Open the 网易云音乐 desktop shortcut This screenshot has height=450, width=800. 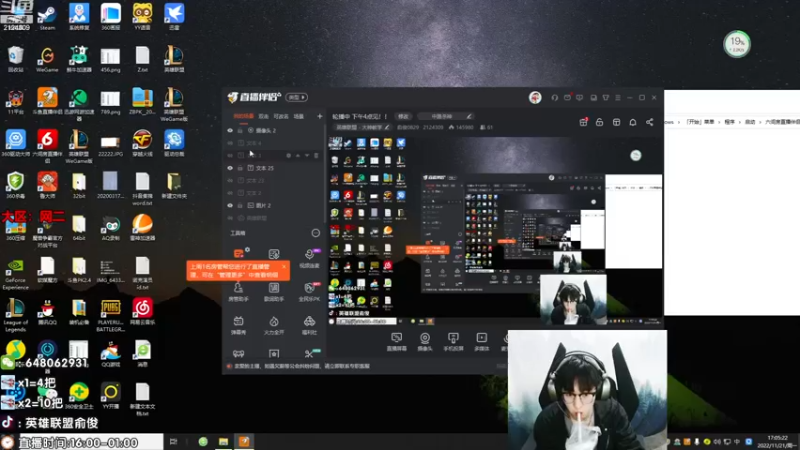[x=142, y=312]
